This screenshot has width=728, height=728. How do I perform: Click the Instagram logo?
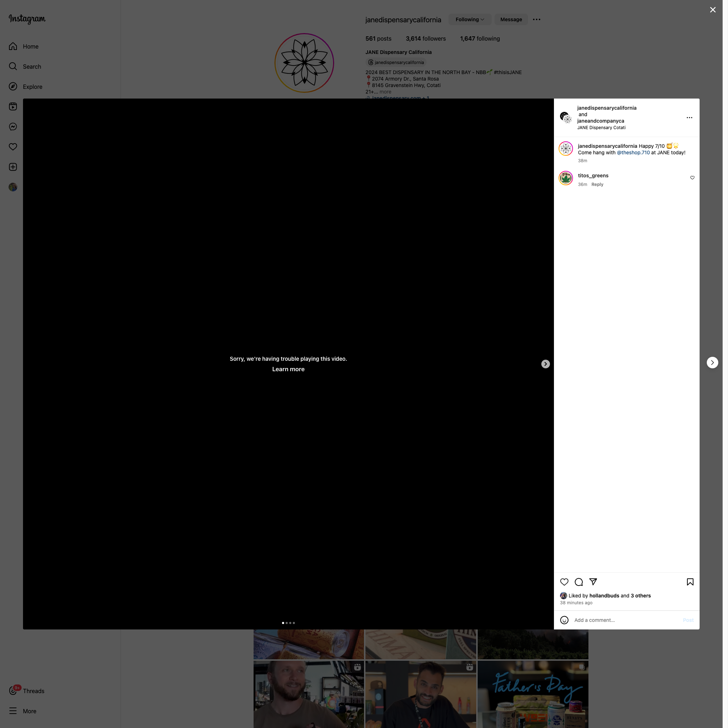click(27, 19)
